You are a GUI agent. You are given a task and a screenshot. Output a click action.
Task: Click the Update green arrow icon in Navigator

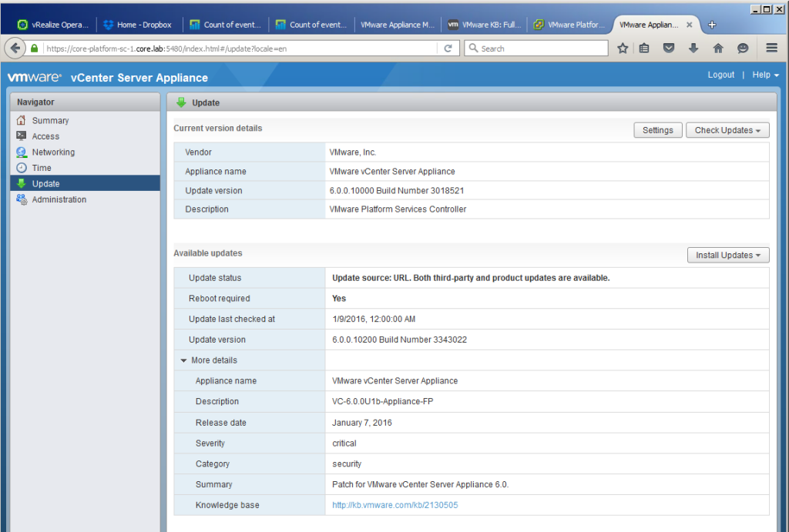21,183
